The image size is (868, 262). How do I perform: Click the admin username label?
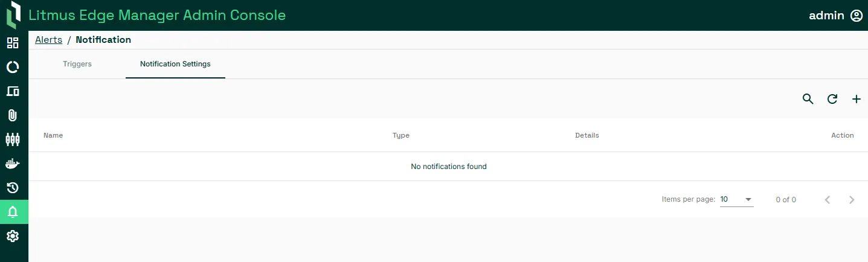click(826, 16)
